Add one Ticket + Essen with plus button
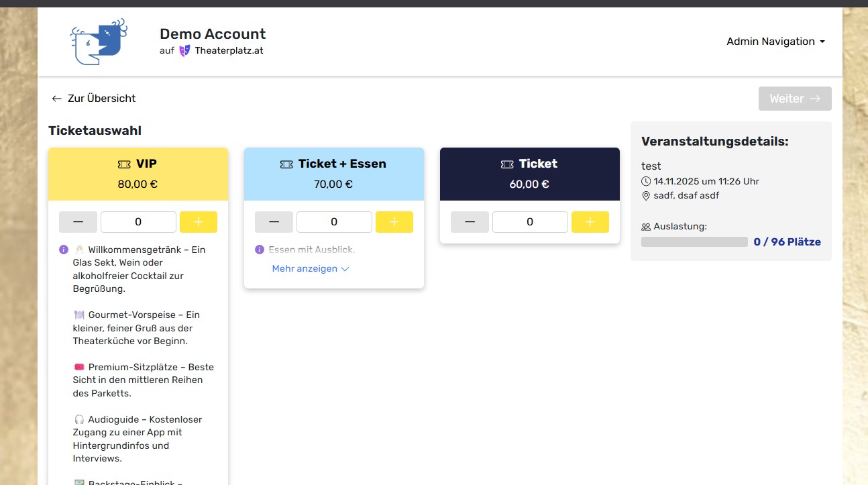868x485 pixels. pos(394,222)
